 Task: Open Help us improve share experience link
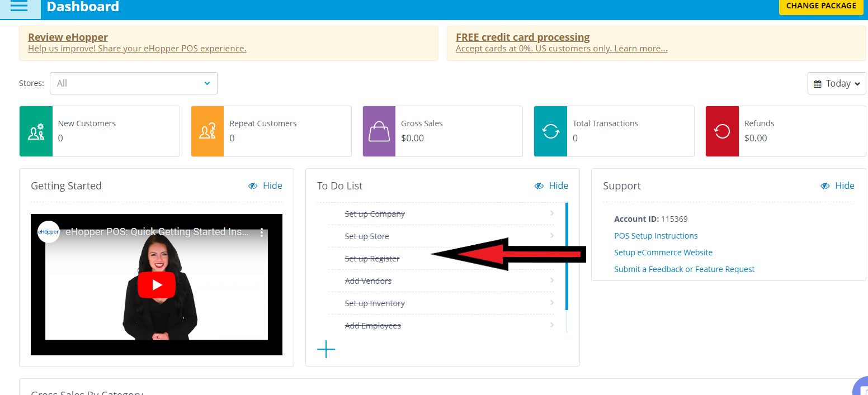[x=137, y=49]
